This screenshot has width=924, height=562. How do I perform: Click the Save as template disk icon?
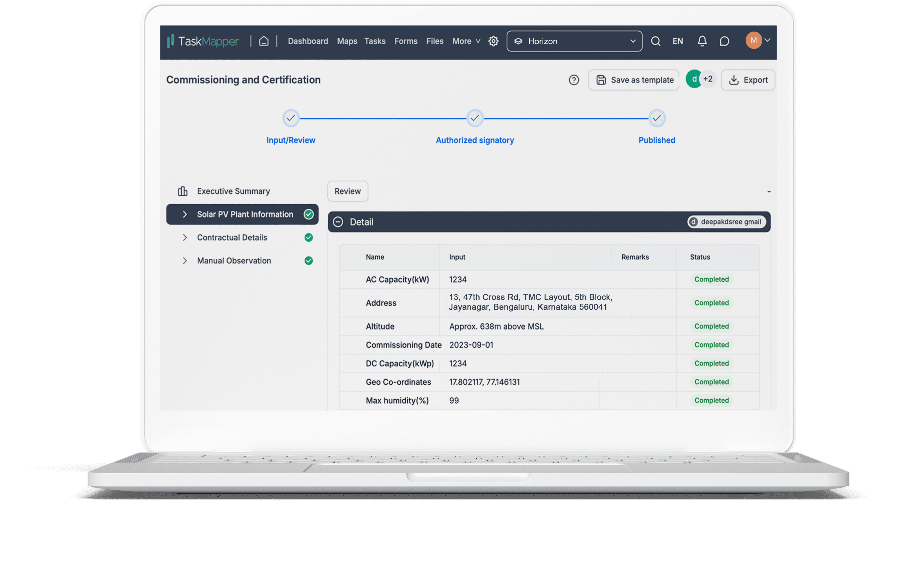pos(601,79)
